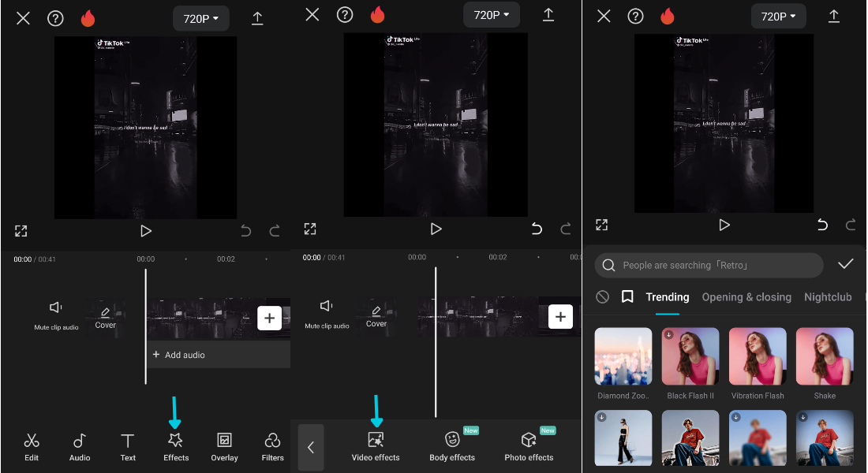Open 720P resolution dropdown in middle screen
This screenshot has height=473, width=868.
tap(491, 15)
